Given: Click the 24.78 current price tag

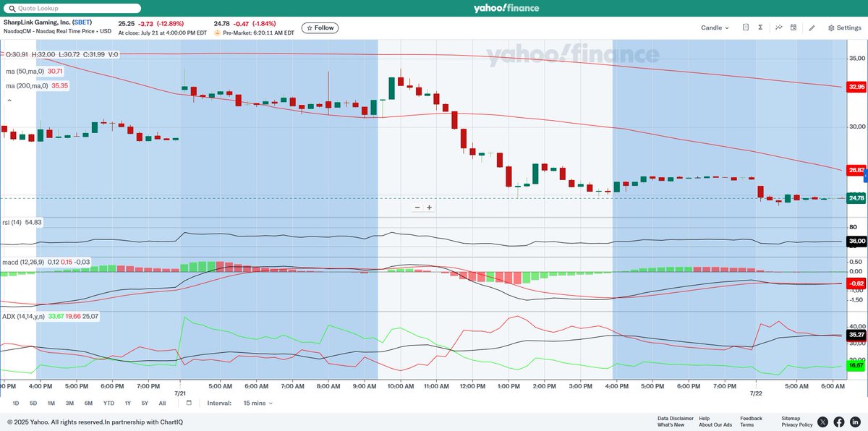Looking at the screenshot, I should 856,198.
